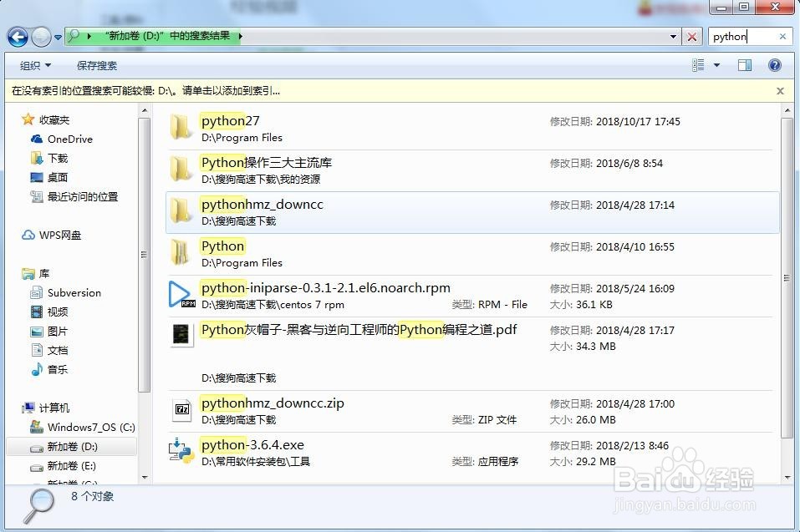
Task: Open Help with the question mark icon
Action: (x=774, y=65)
